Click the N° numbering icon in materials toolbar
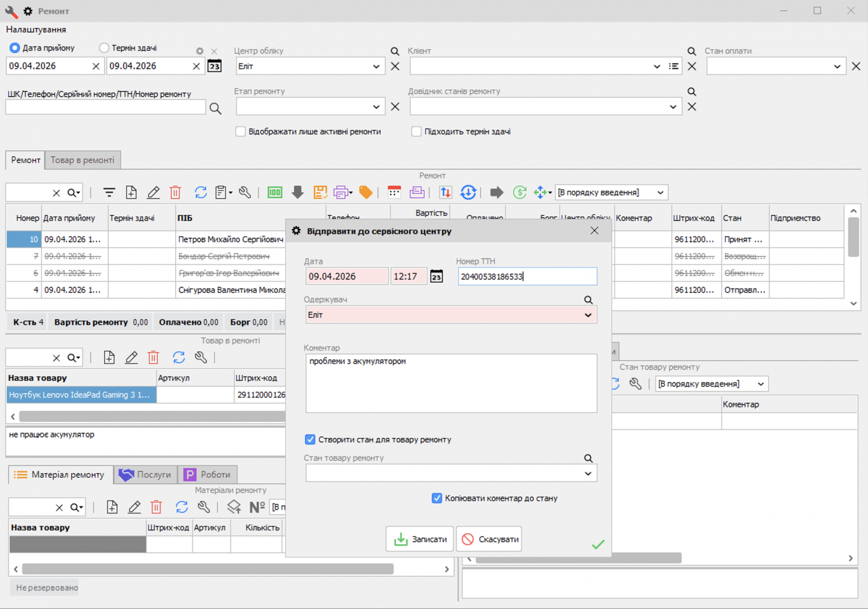The image size is (868, 609). click(x=257, y=507)
